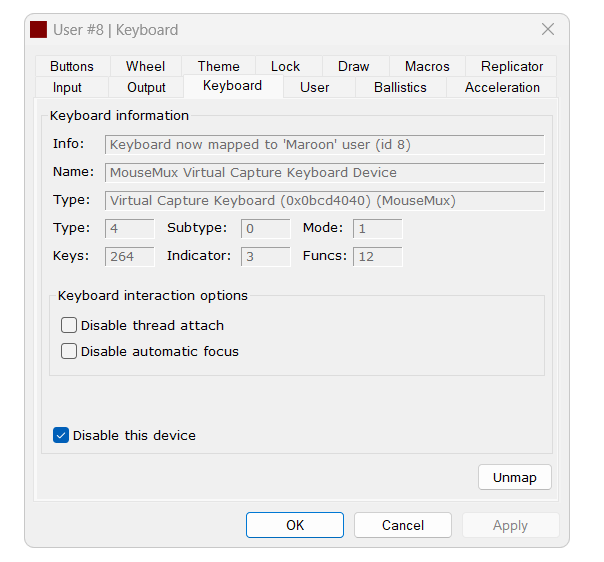Viewport: 604px width, 562px height.
Task: Enable Disable thread attach checkbox
Action: 69,325
